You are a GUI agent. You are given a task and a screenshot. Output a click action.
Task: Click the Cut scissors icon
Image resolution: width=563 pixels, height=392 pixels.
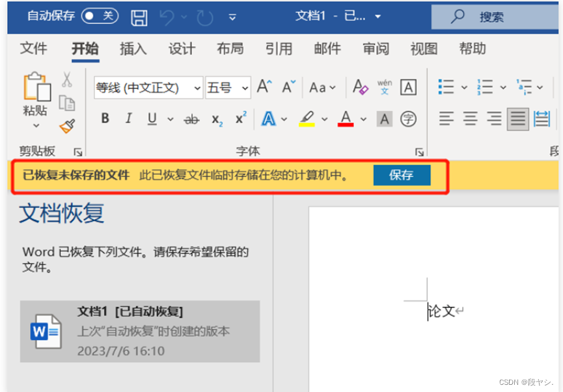click(67, 79)
